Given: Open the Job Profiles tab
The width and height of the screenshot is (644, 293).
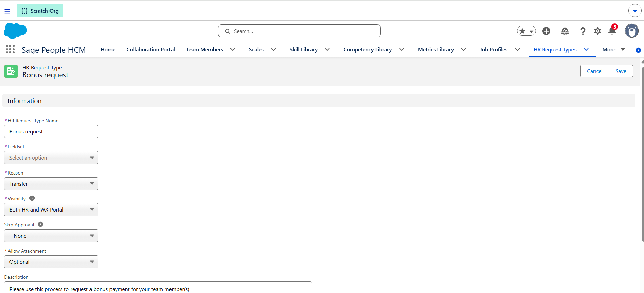Looking at the screenshot, I should tap(494, 49).
